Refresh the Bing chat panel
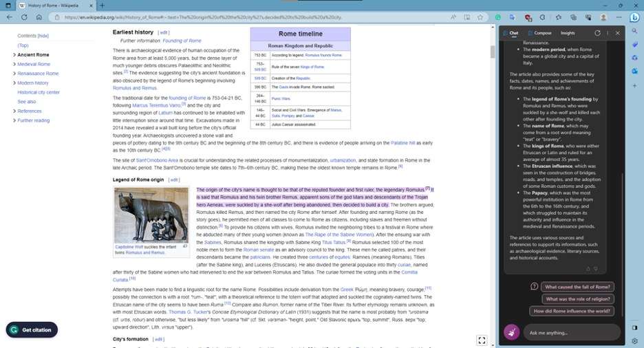This screenshot has height=348, width=644. click(597, 33)
